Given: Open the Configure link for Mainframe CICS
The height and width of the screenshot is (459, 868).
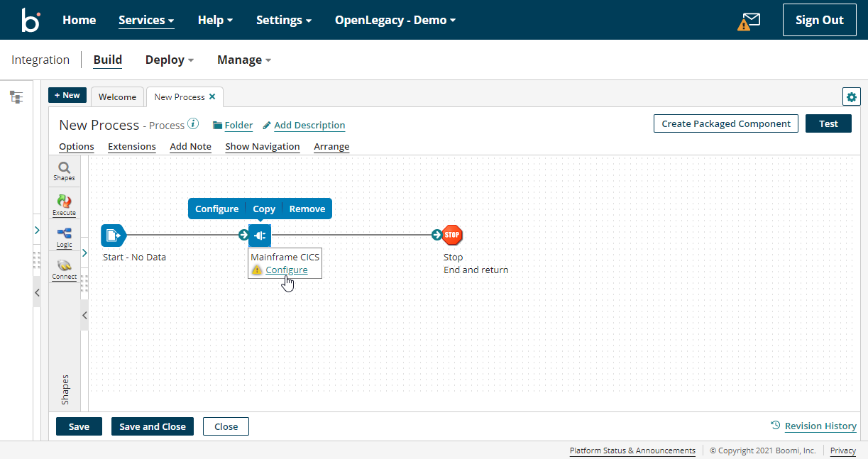Looking at the screenshot, I should 287,270.
